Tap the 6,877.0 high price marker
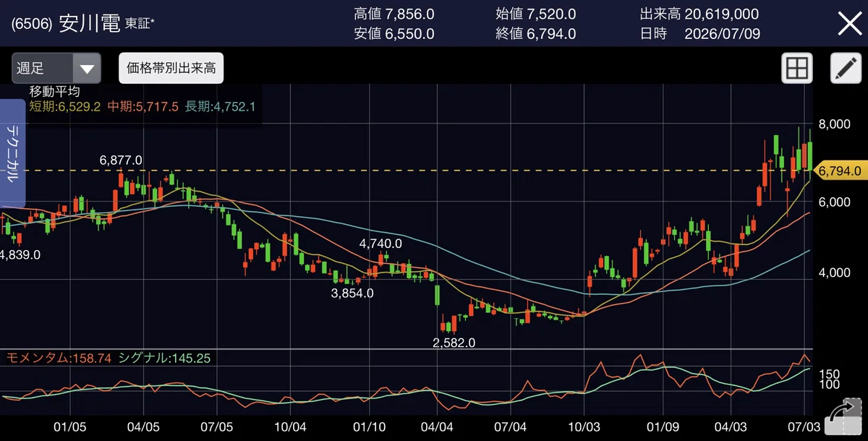The height and width of the screenshot is (441, 868). click(121, 160)
